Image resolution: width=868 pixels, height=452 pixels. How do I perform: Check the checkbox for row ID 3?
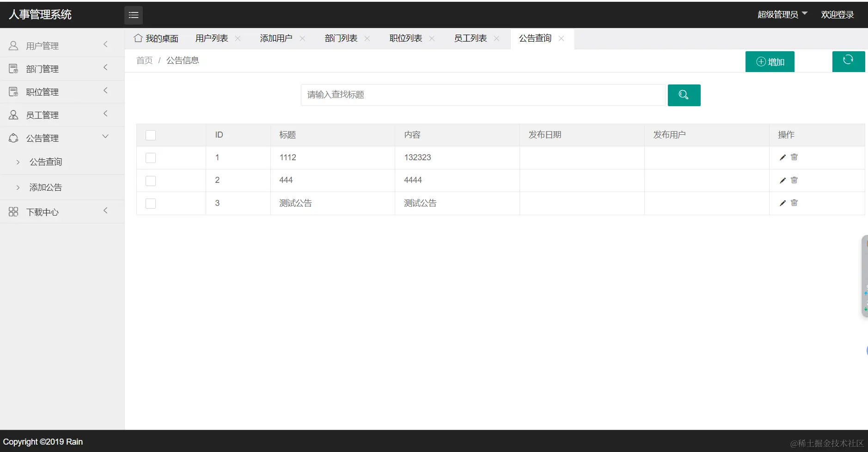click(x=151, y=204)
